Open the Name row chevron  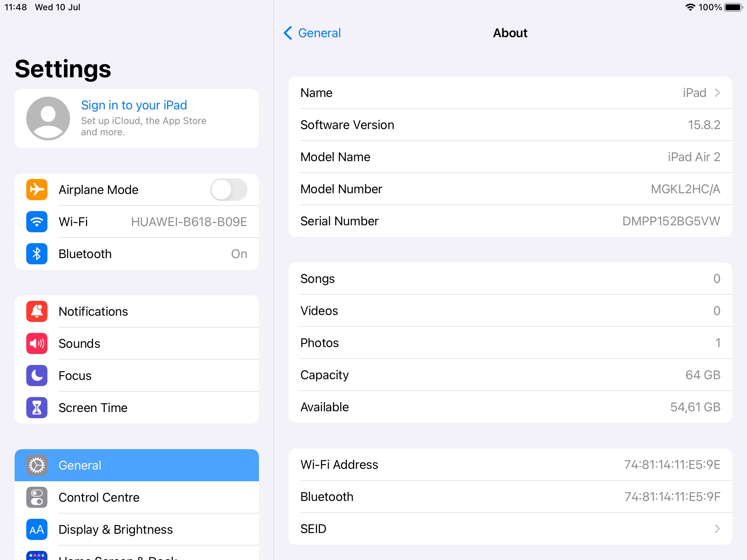717,93
